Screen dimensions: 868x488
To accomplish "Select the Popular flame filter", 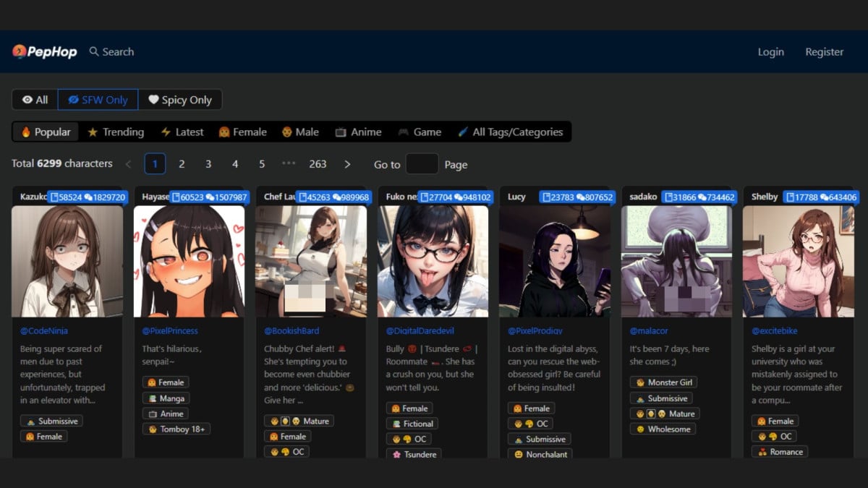I will [46, 132].
